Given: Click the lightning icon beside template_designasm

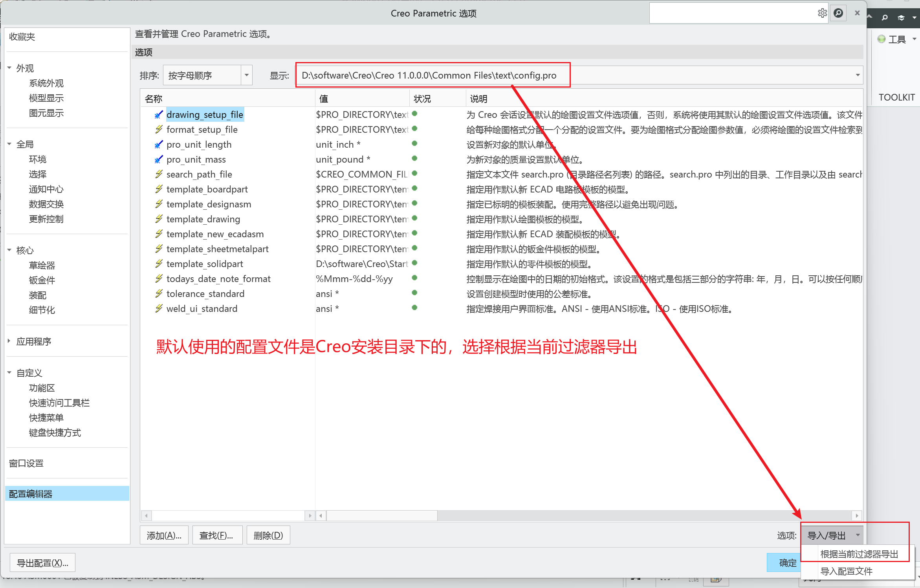Looking at the screenshot, I should [x=159, y=204].
